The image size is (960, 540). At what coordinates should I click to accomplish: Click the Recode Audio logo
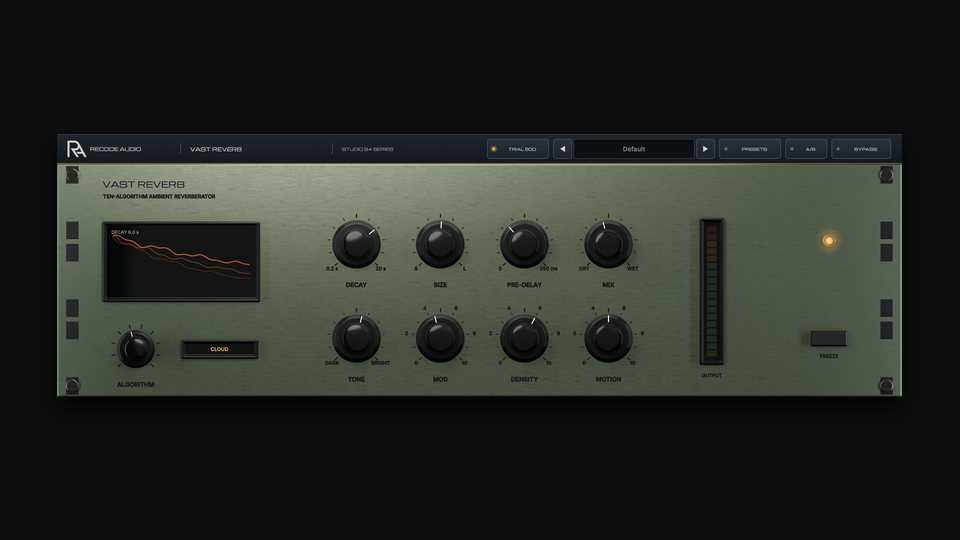(x=76, y=149)
